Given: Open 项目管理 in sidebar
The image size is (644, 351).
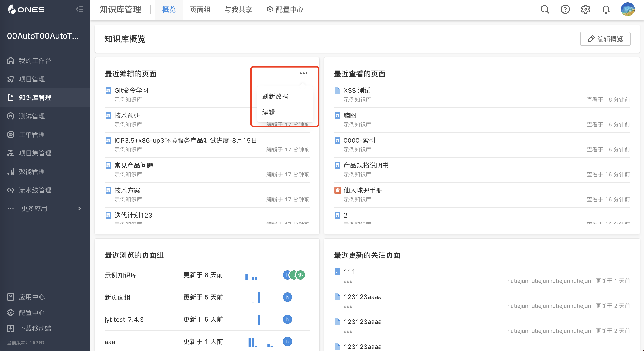Looking at the screenshot, I should 45,79.
